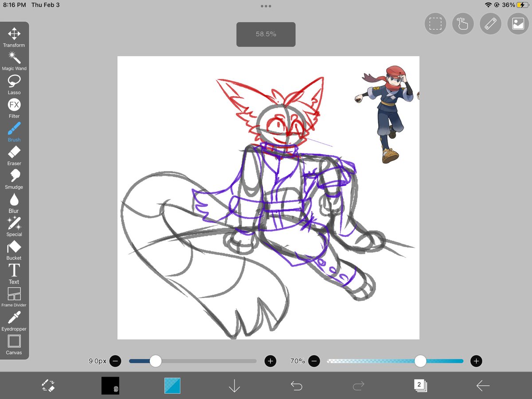Tap the battery status indicator
The image size is (532, 399).
point(522,5)
